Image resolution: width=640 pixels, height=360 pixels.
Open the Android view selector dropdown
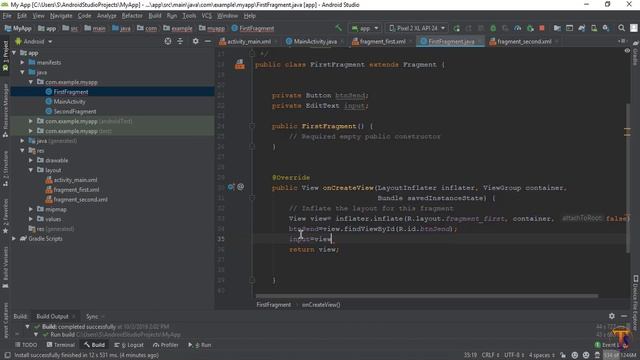tap(34, 41)
